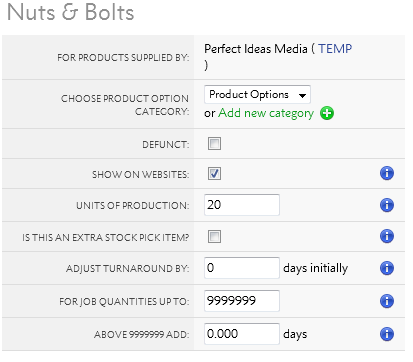Click the Product Options dropdown arrow
Viewport: 413px width, 362px height.
click(302, 96)
